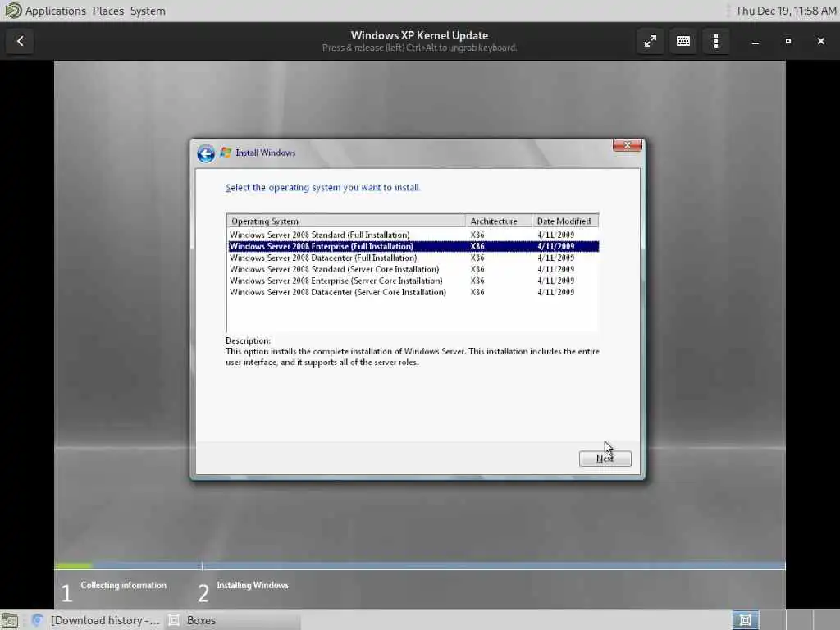Toggle fullscreen mode in Boxes
Viewport: 840px width, 630px height.
650,41
